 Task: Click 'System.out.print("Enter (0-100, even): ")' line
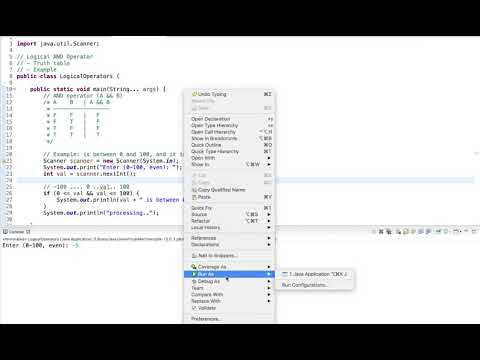tap(113, 167)
